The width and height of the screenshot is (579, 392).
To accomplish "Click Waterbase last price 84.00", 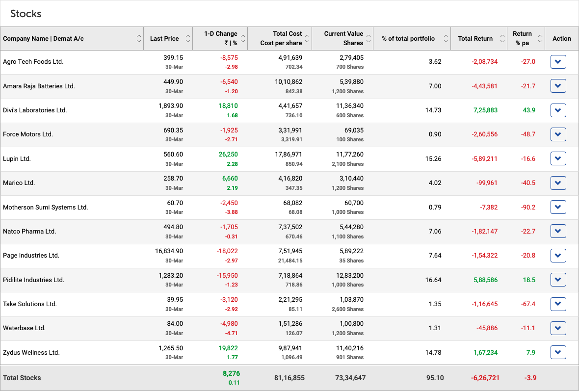I will 175,324.
